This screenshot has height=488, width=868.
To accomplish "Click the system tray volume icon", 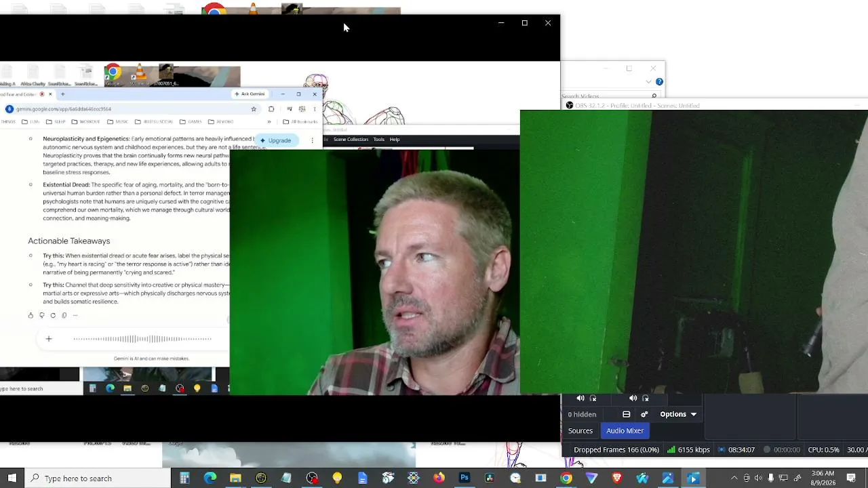I will tap(758, 478).
